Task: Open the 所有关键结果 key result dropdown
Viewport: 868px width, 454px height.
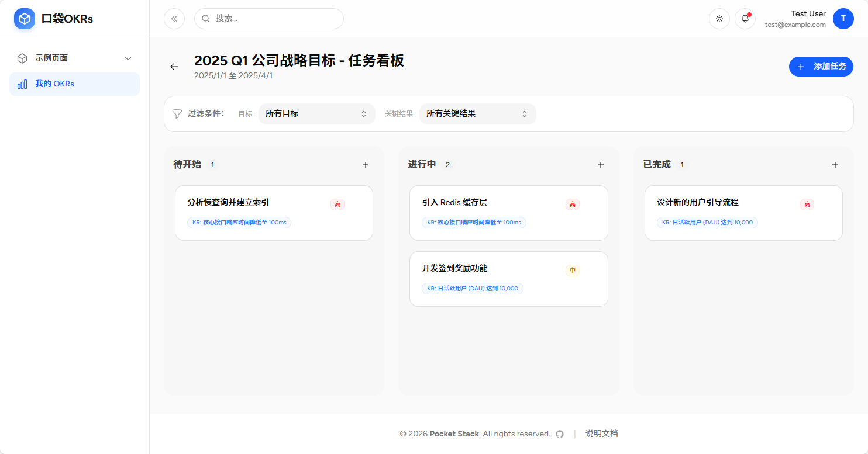Action: [477, 114]
